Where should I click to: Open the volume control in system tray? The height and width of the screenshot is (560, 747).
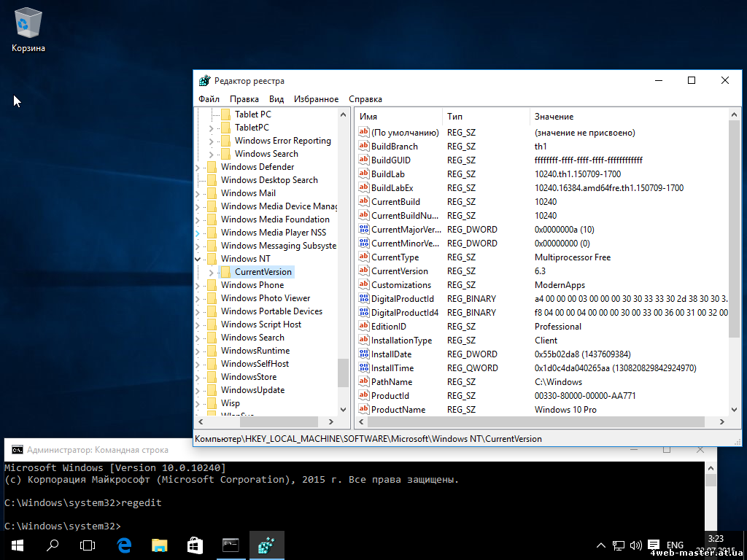[x=635, y=545]
